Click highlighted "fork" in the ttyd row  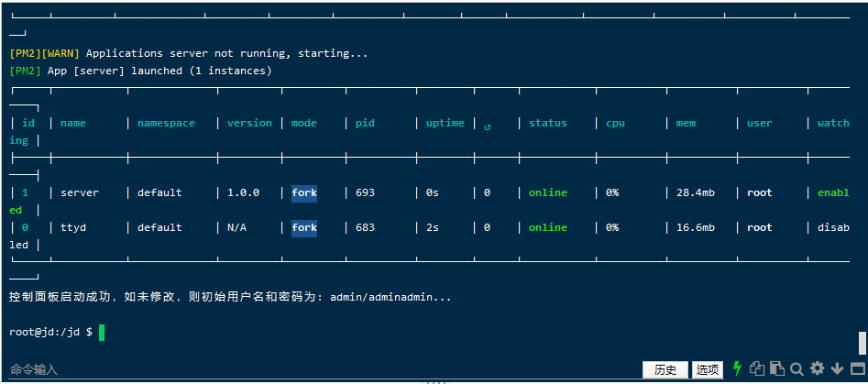coord(304,227)
